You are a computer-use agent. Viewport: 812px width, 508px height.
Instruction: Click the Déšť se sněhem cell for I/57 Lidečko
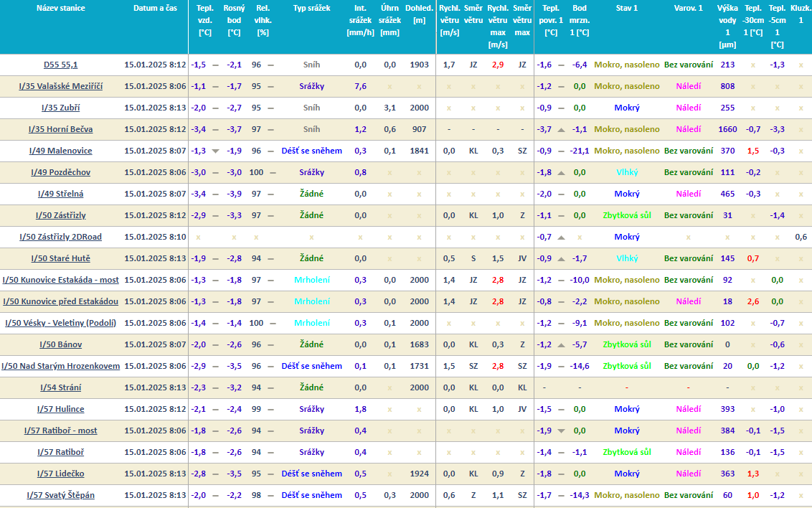click(311, 474)
